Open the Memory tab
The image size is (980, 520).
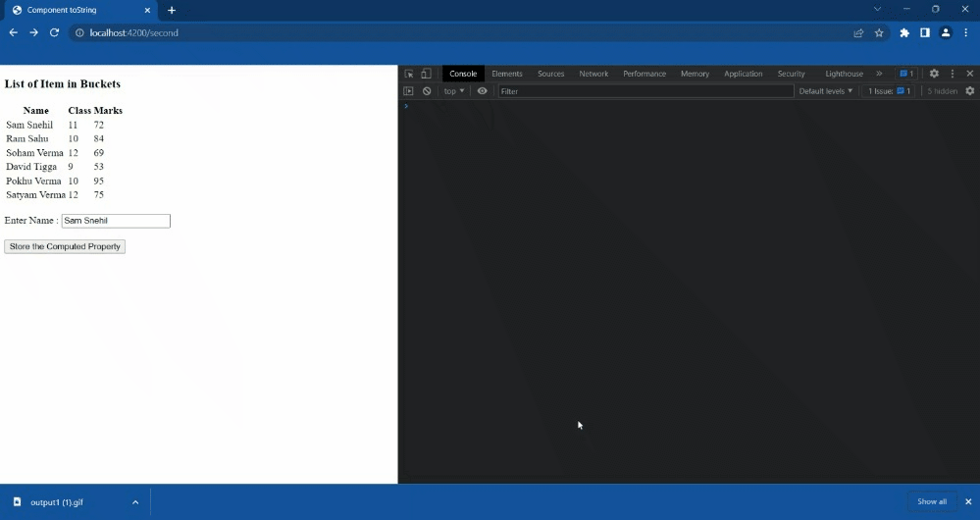pyautogui.click(x=695, y=74)
